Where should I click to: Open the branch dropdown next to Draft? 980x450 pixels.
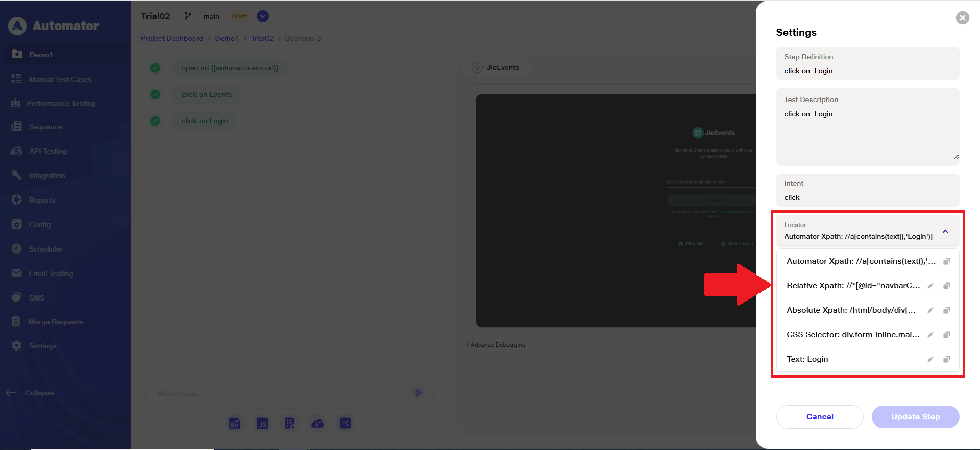[x=263, y=16]
